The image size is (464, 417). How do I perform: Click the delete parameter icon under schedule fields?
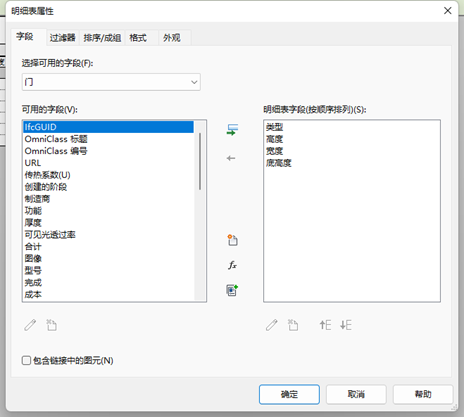pyautogui.click(x=293, y=325)
